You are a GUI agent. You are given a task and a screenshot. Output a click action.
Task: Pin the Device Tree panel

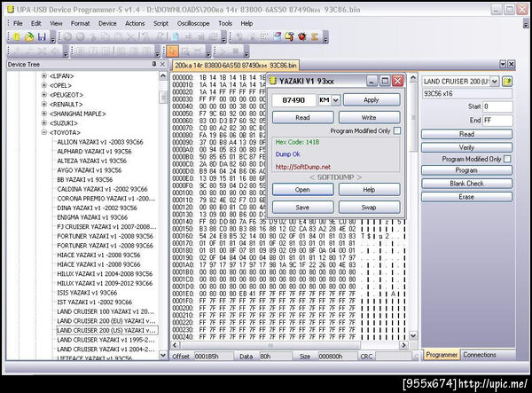point(154,64)
